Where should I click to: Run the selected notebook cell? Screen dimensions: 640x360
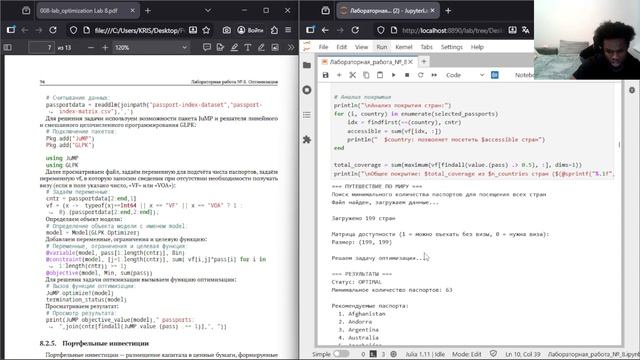coord(393,75)
